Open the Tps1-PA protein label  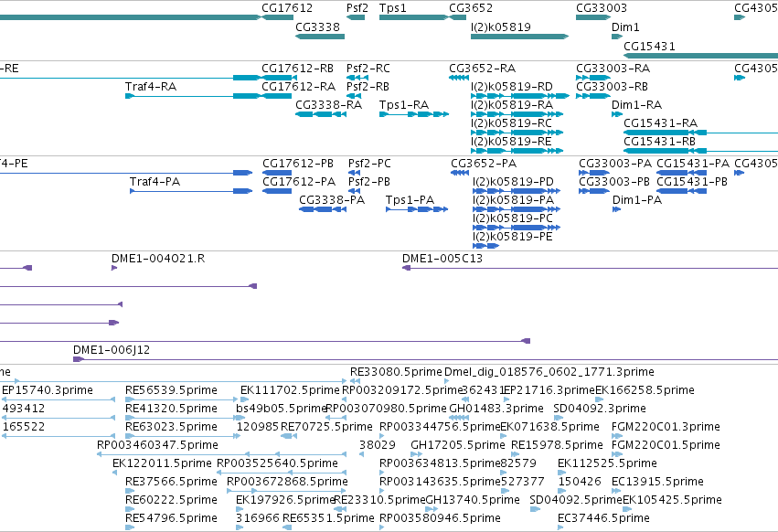410,200
